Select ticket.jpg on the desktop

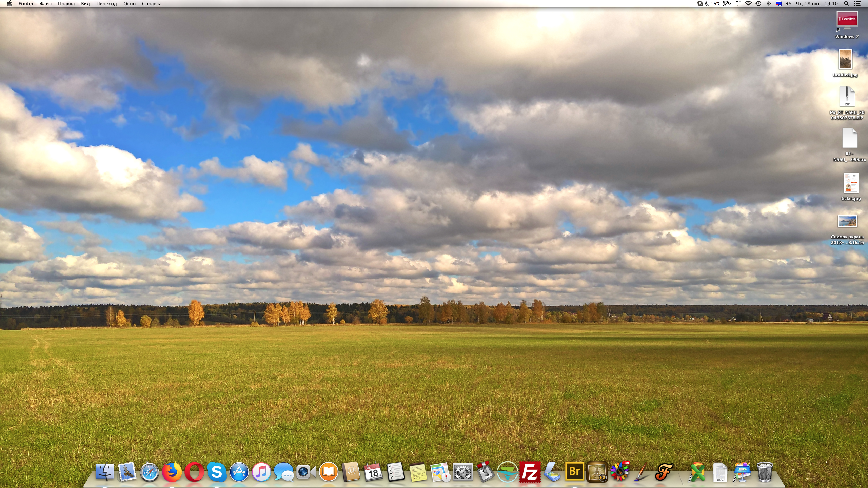pos(850,183)
